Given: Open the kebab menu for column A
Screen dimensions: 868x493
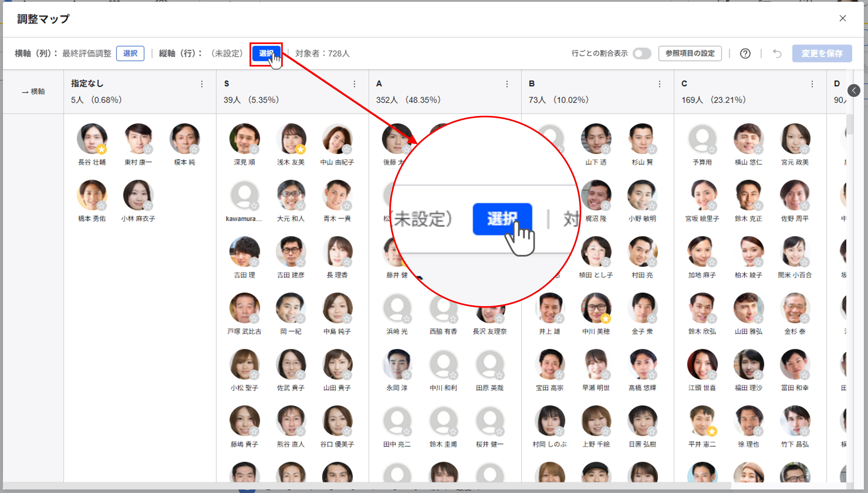Looking at the screenshot, I should click(507, 84).
